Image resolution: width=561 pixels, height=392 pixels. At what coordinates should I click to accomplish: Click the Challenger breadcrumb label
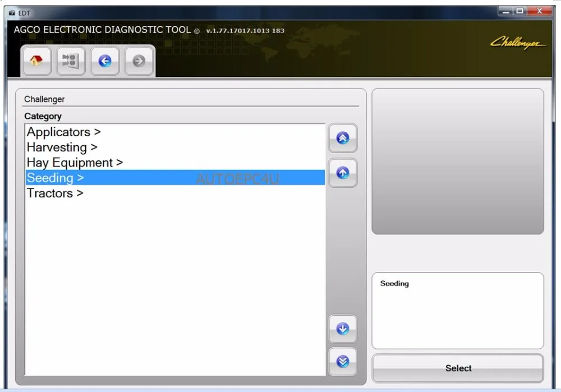pos(44,99)
